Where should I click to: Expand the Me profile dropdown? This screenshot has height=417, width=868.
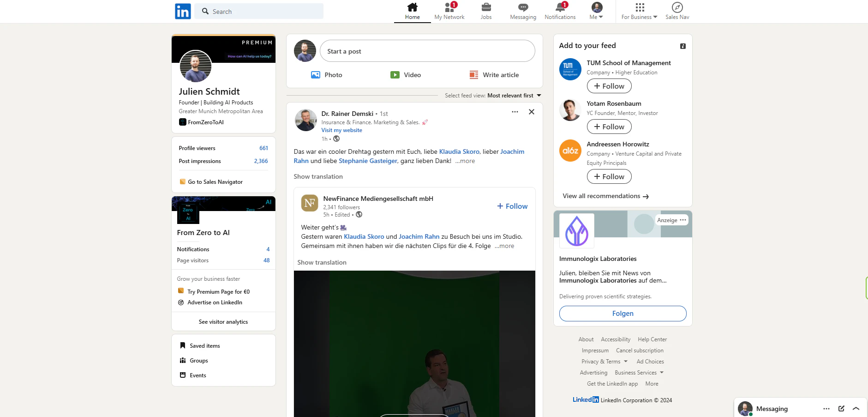tap(596, 11)
